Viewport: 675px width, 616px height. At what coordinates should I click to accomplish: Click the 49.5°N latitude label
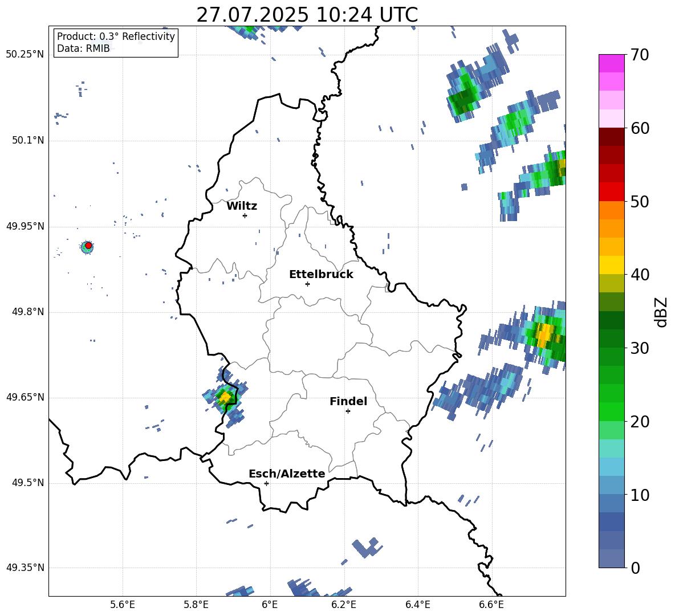coord(29,483)
